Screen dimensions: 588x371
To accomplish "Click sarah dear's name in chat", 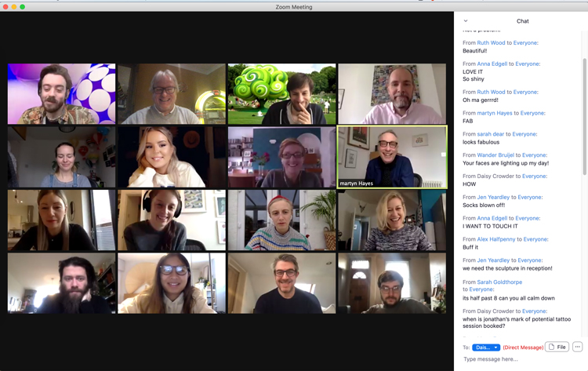I will click(x=490, y=134).
